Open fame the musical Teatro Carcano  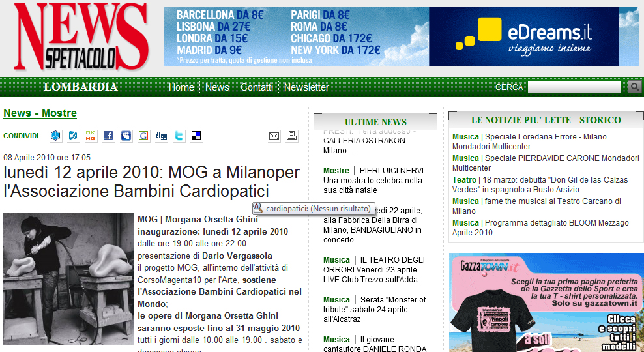click(536, 206)
